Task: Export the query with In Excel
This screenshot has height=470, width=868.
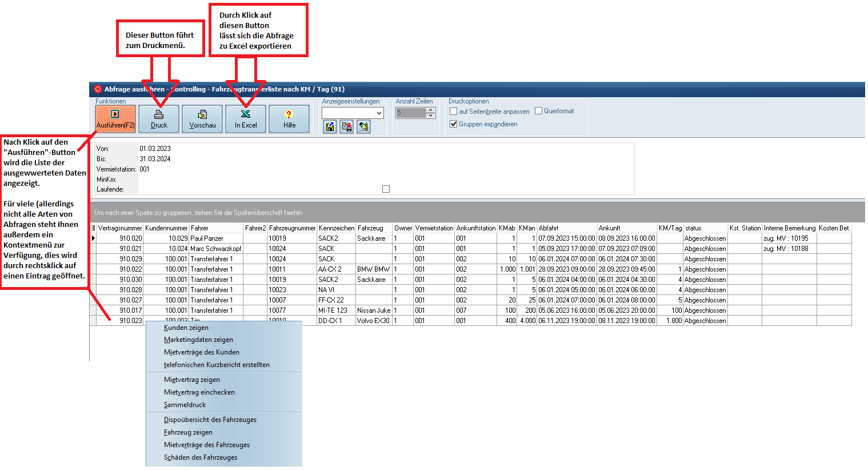Action: (x=246, y=119)
